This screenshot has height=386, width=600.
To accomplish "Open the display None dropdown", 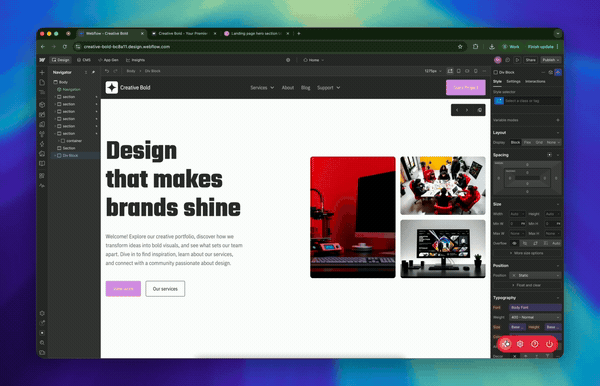I will click(x=553, y=142).
